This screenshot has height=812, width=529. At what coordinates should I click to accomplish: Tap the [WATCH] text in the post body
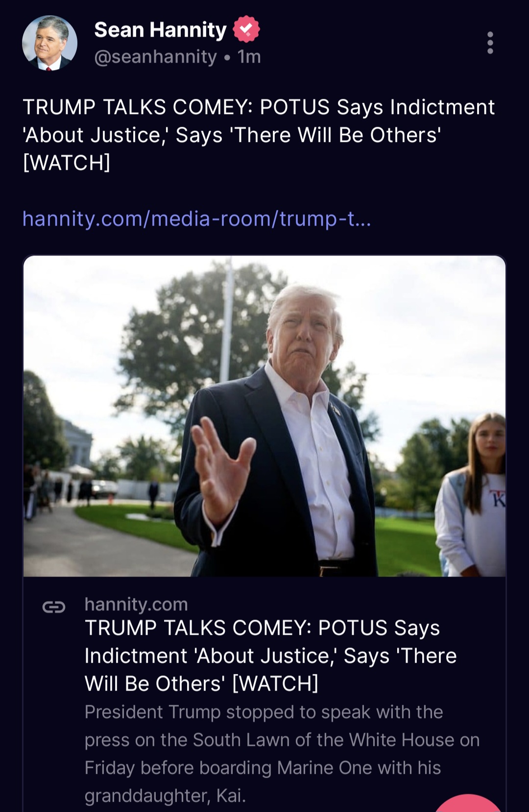[67, 163]
